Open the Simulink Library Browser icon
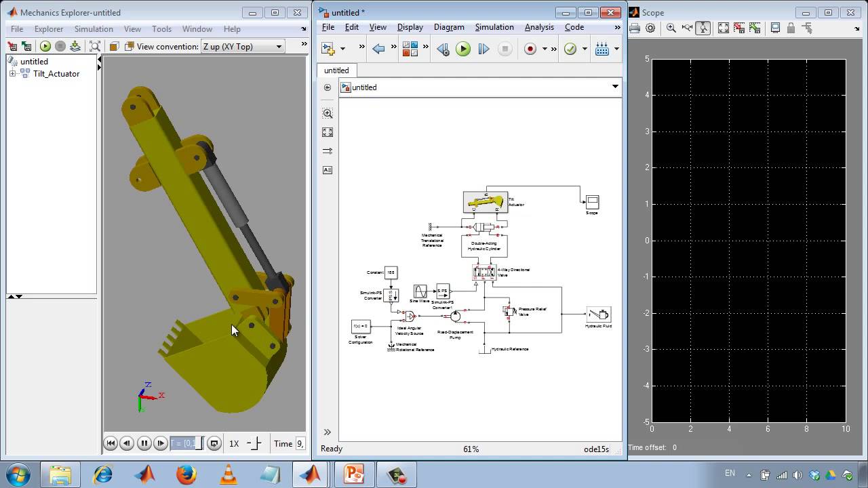 [x=410, y=49]
